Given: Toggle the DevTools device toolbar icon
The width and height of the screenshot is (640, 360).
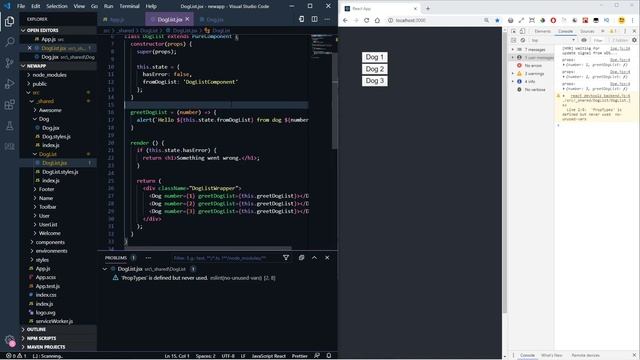Looking at the screenshot, I should click(522, 31).
